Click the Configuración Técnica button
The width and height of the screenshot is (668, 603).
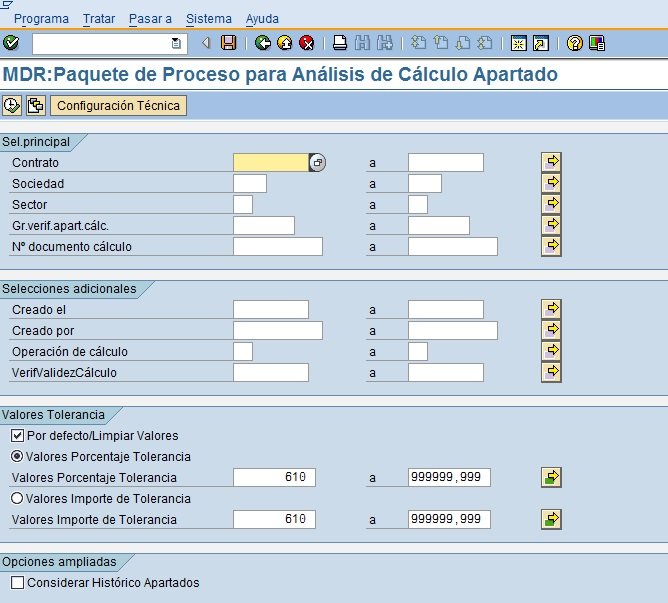click(118, 105)
